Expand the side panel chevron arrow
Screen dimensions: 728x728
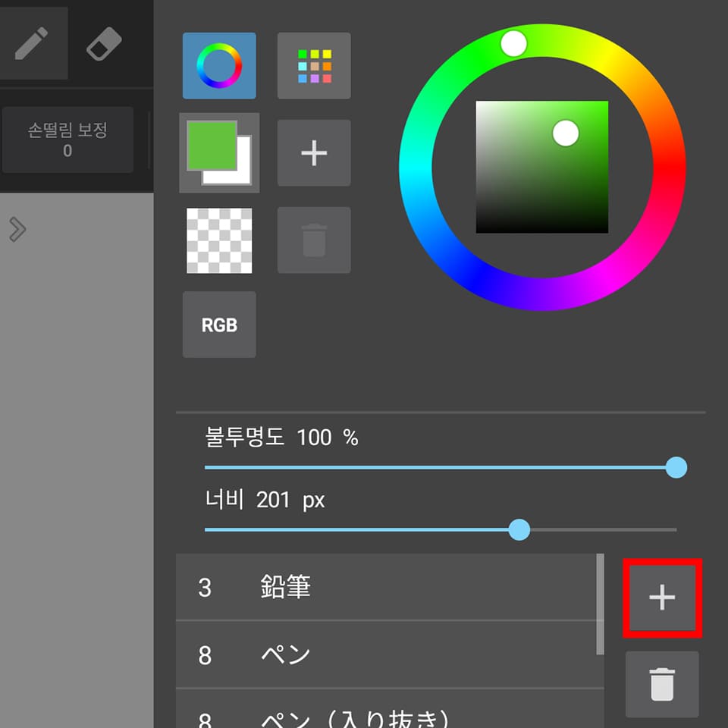click(x=17, y=229)
